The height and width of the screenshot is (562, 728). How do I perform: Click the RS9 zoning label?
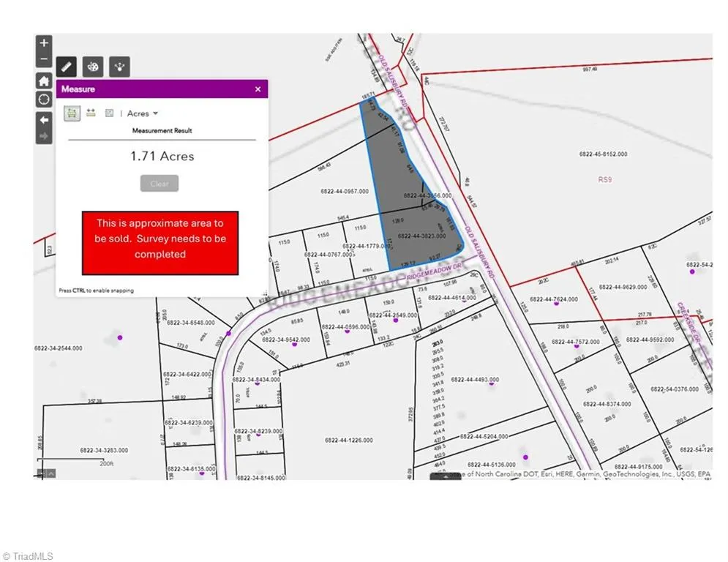click(x=604, y=179)
